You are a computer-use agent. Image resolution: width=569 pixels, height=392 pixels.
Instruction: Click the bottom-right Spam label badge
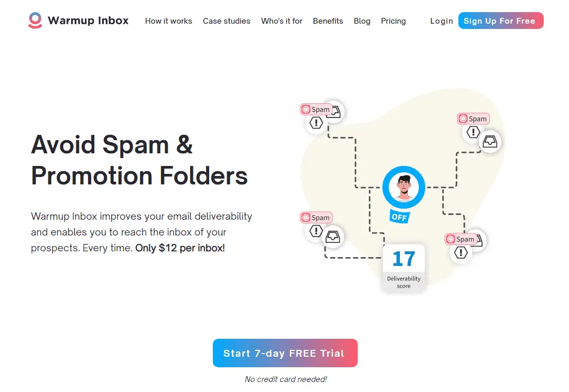[460, 239]
